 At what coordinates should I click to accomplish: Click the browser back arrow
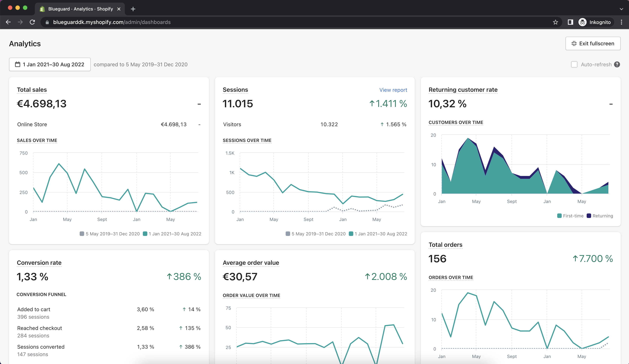pos(8,22)
